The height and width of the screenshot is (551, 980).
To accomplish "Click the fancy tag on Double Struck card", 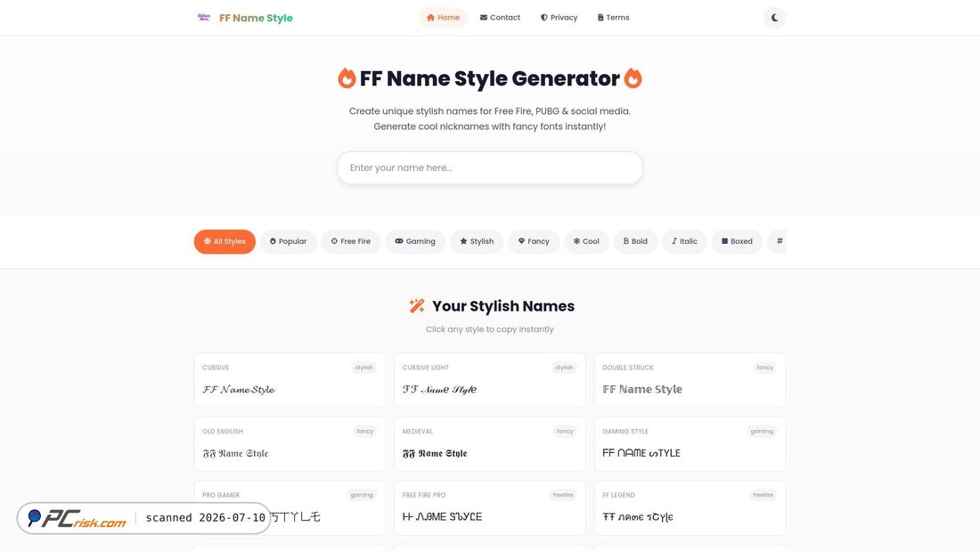I will coord(765,368).
